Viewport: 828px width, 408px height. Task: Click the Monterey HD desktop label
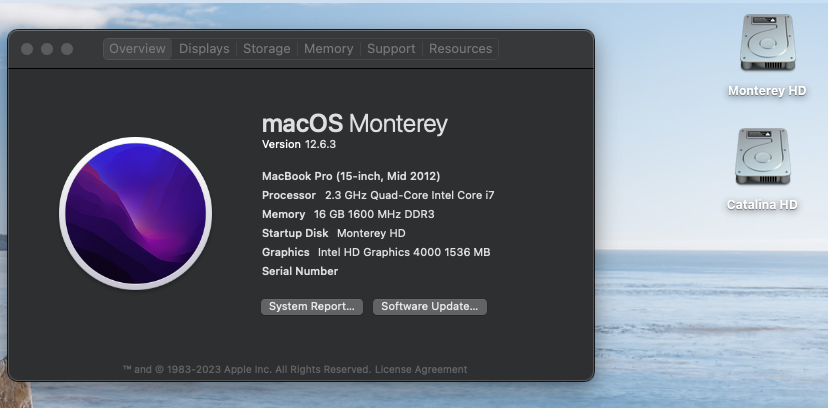click(767, 91)
